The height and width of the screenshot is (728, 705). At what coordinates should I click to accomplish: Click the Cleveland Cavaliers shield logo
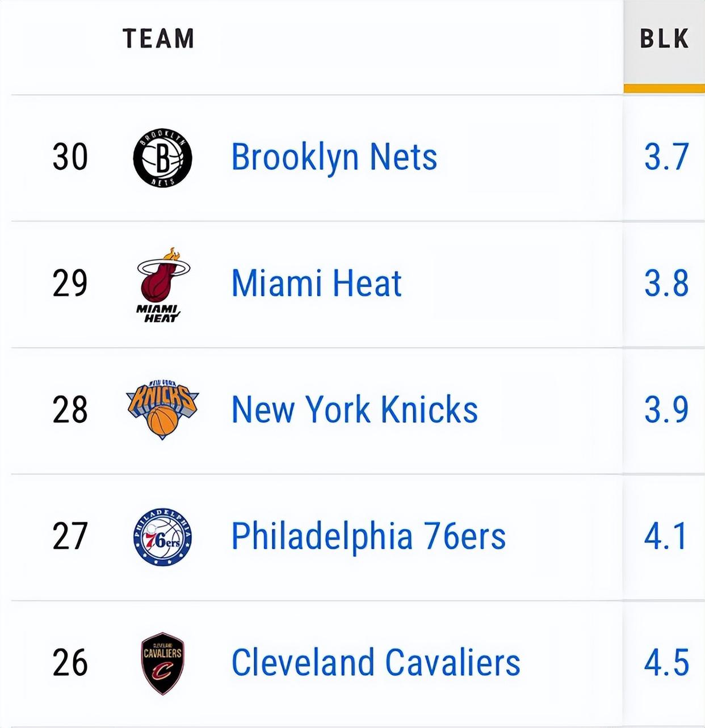coord(162,663)
